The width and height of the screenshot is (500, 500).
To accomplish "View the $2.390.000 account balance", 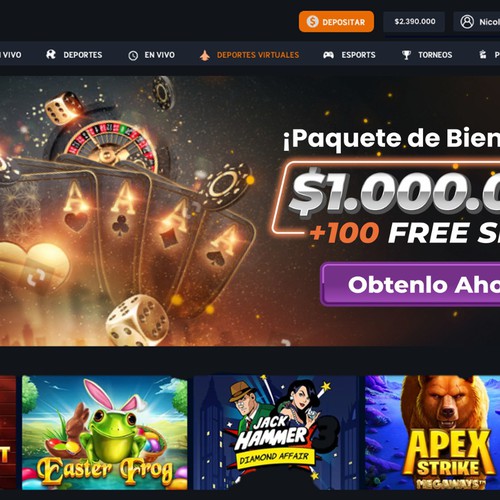I will click(x=414, y=22).
